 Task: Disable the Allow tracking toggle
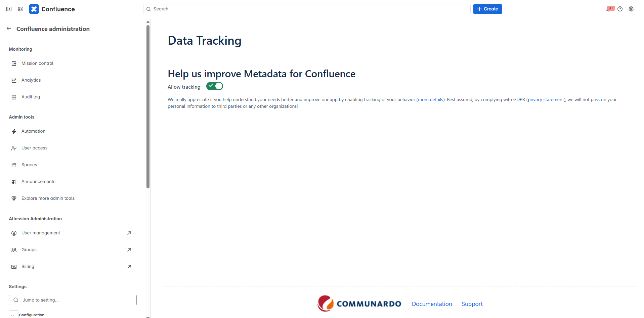[x=215, y=86]
